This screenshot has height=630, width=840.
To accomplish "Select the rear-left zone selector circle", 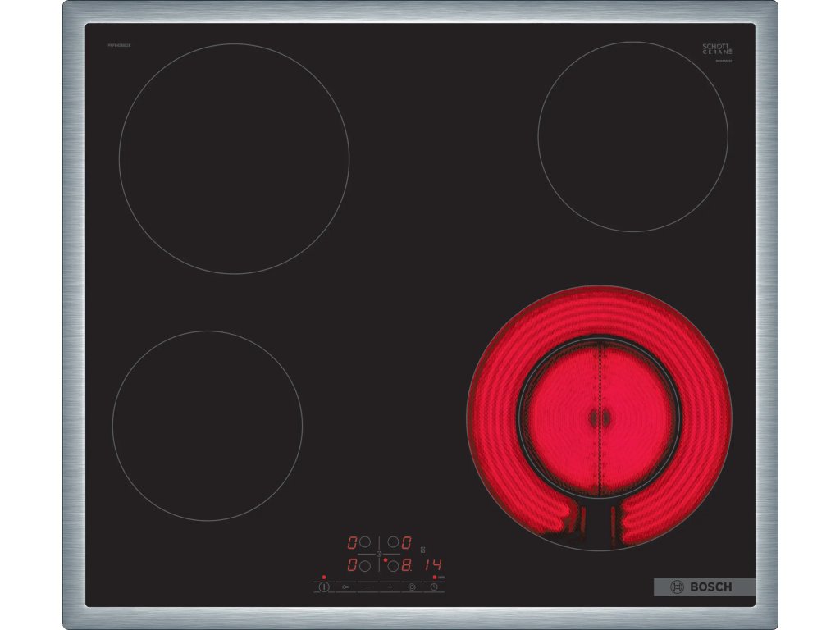I will [x=365, y=542].
